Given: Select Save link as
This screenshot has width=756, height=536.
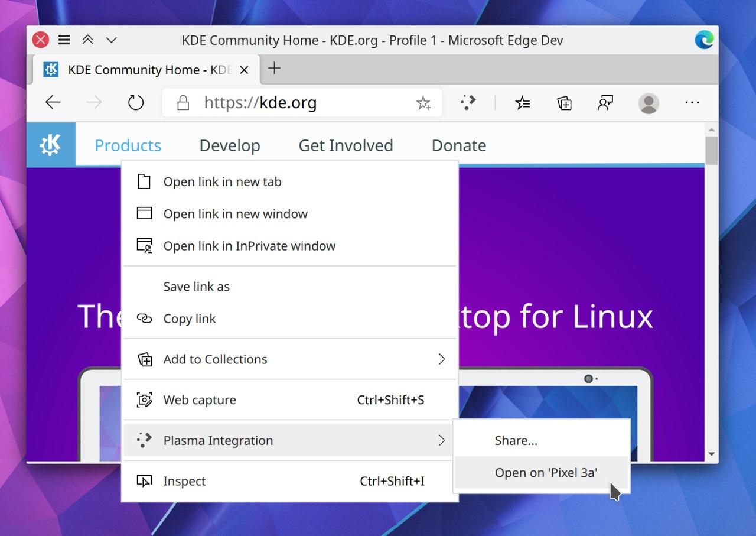Looking at the screenshot, I should tap(290, 287).
